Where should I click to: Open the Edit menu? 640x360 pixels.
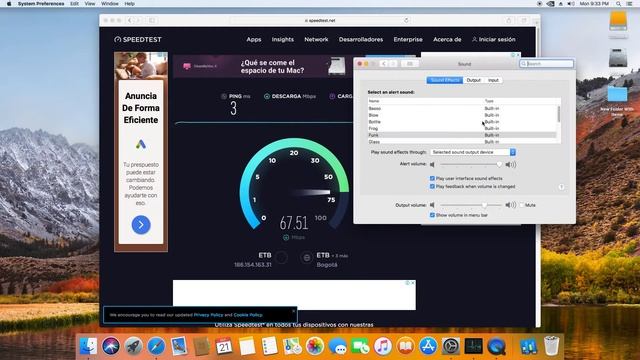pyautogui.click(x=74, y=4)
